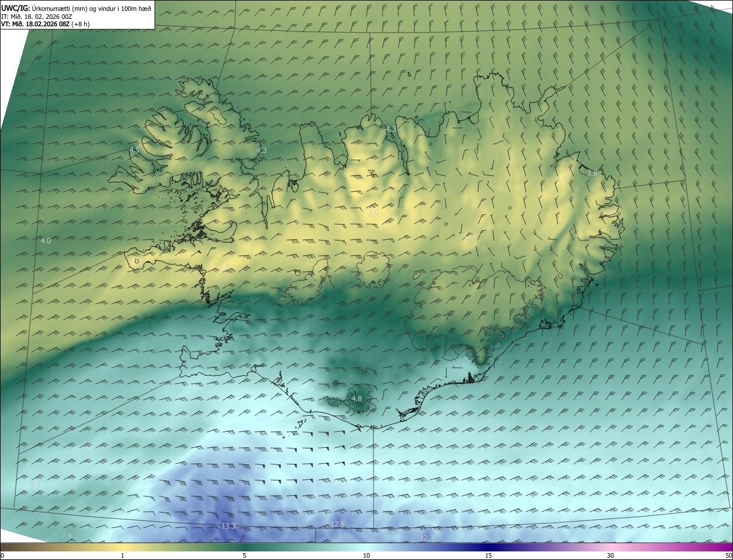Screen dimensions: 733x560
Task: Click the 'Úrkomumætti (mm) og vindur' title line
Action: coord(76,7)
